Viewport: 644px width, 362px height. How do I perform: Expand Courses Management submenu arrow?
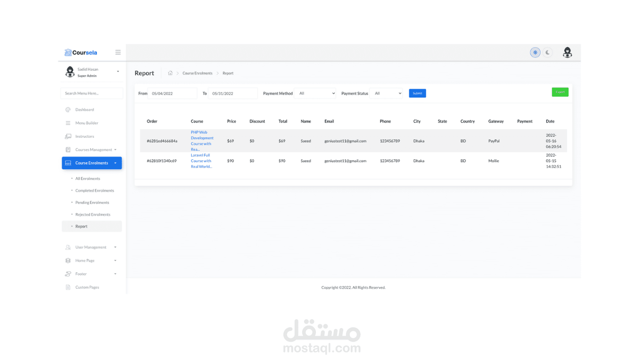(116, 150)
